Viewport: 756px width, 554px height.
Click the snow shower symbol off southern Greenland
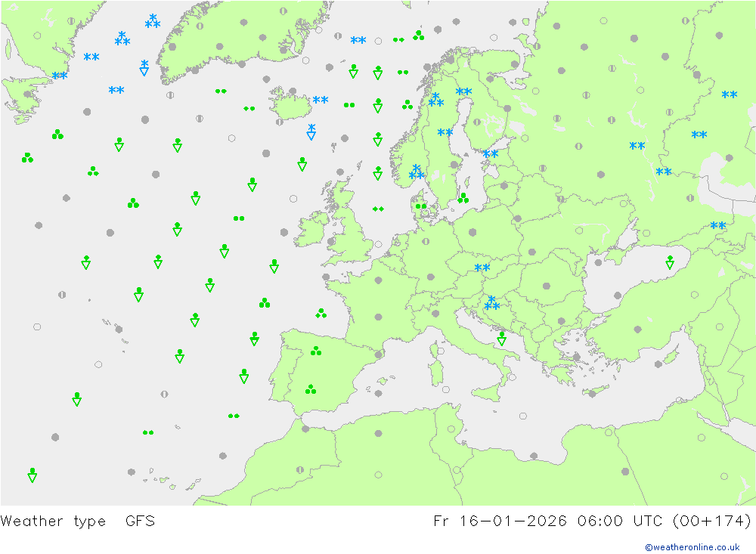click(144, 68)
